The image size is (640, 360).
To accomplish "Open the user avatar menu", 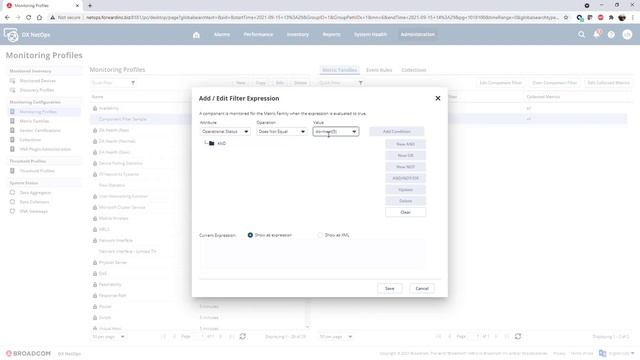I will [x=627, y=35].
